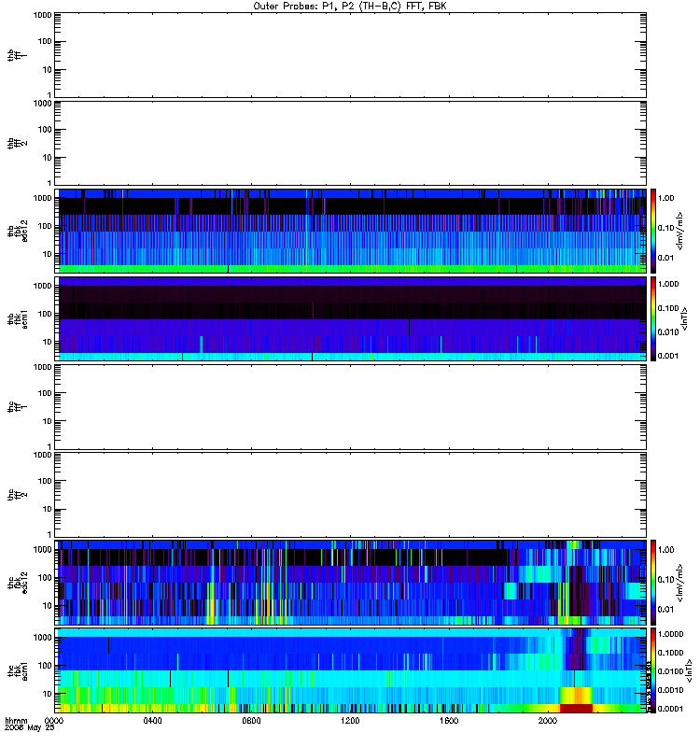The image size is (700, 747).
Task: Select the thb scm1 nT color bar
Action: (x=653, y=318)
